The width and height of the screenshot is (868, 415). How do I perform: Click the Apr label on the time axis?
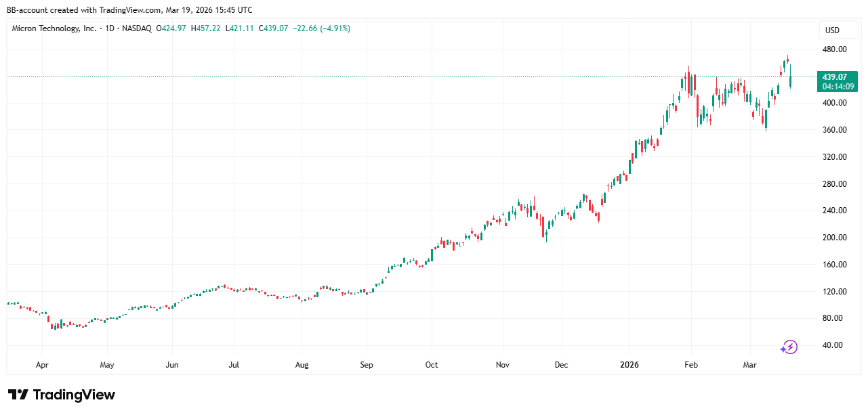click(x=42, y=365)
